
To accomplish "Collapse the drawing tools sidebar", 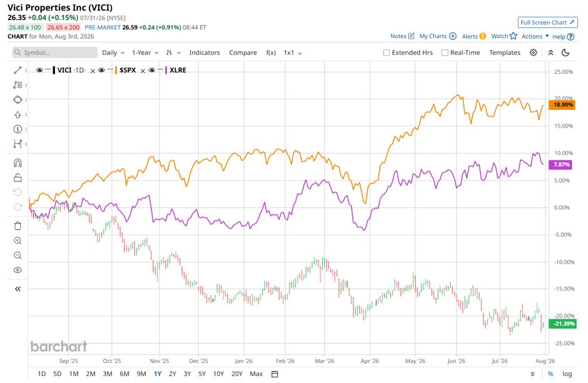I will [x=18, y=289].
